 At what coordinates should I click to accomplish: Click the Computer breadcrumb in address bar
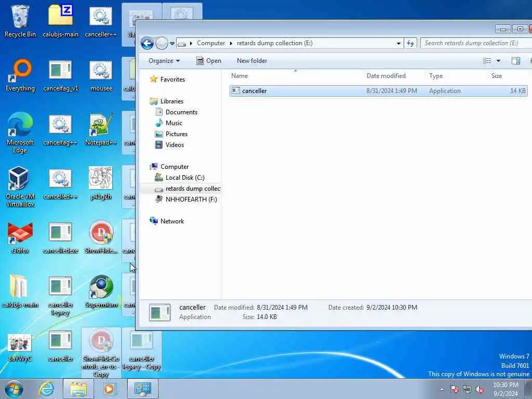[x=211, y=43]
